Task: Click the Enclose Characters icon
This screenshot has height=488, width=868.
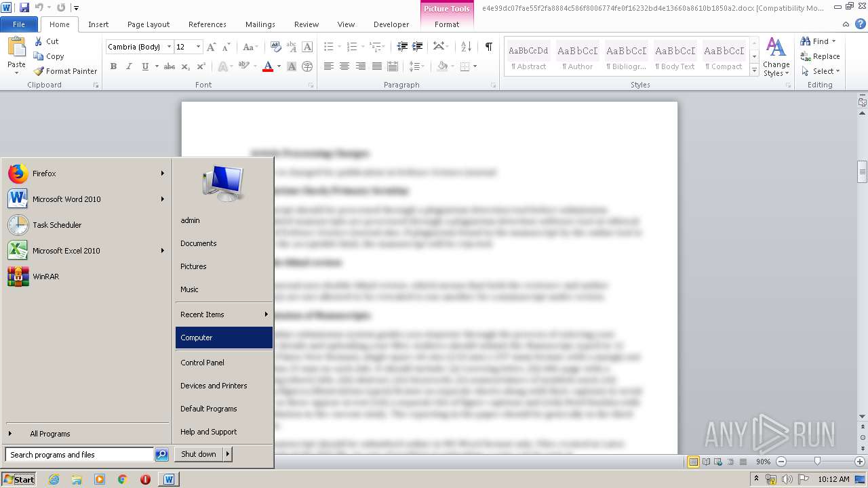Action: [307, 66]
